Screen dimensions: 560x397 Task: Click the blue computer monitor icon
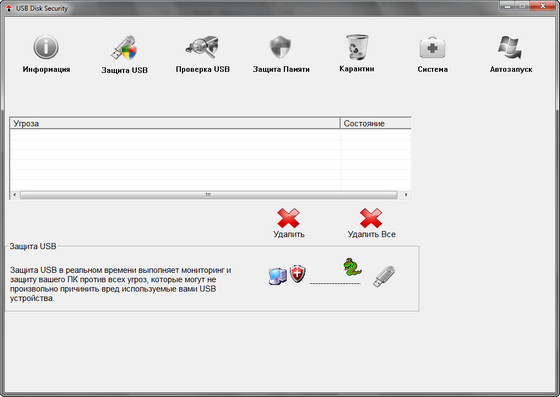278,276
